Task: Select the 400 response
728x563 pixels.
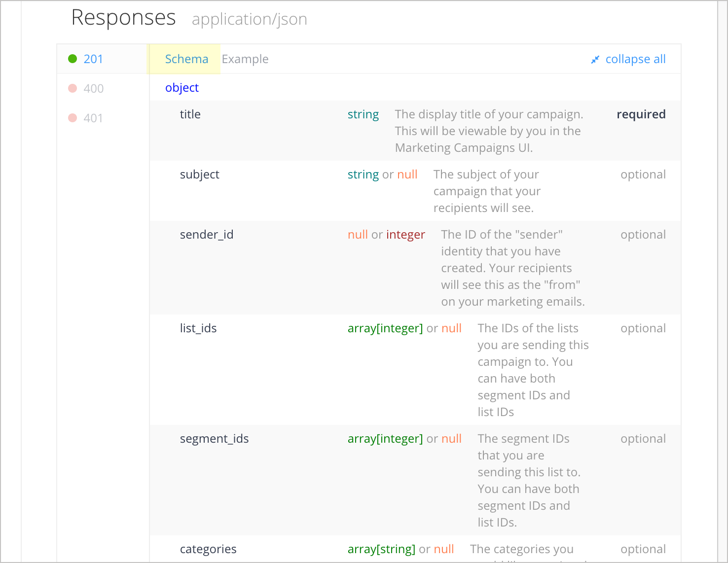Action: pyautogui.click(x=93, y=88)
